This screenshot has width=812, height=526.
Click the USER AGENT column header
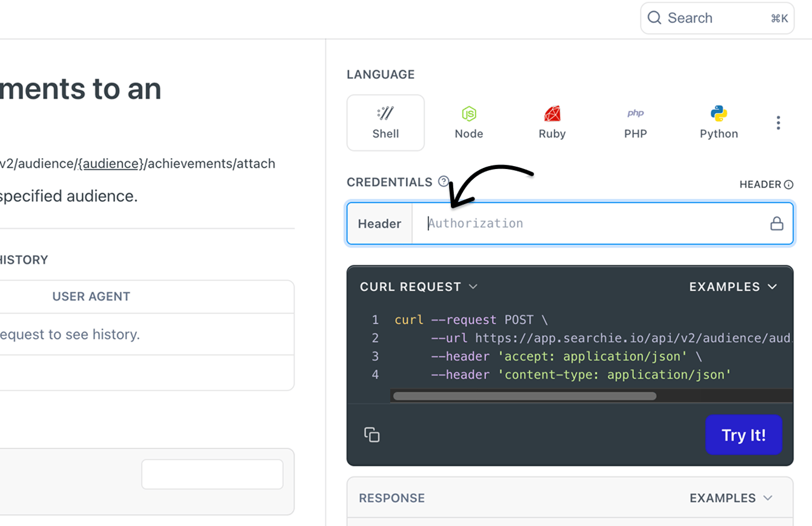pos(92,296)
